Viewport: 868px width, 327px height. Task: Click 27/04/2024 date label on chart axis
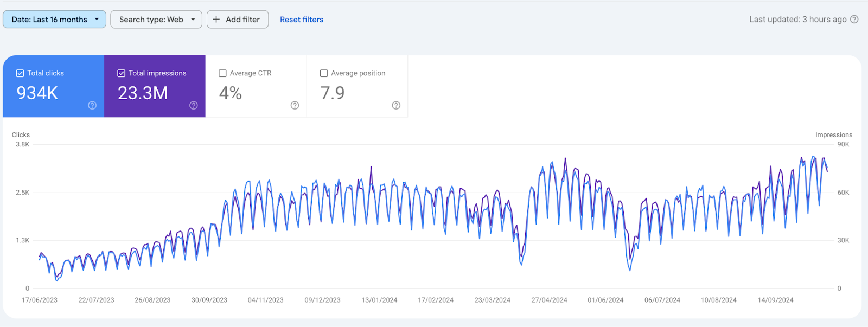tap(549, 300)
